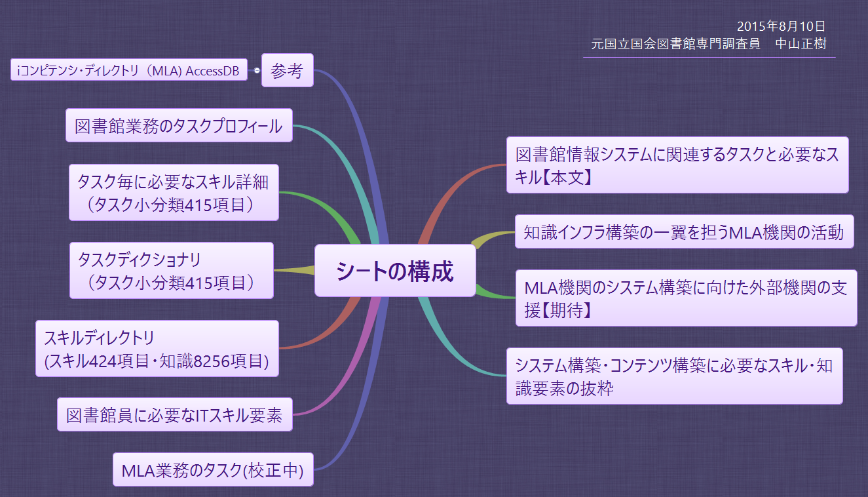
Task: Select the central node シートの構成
Action: click(394, 269)
